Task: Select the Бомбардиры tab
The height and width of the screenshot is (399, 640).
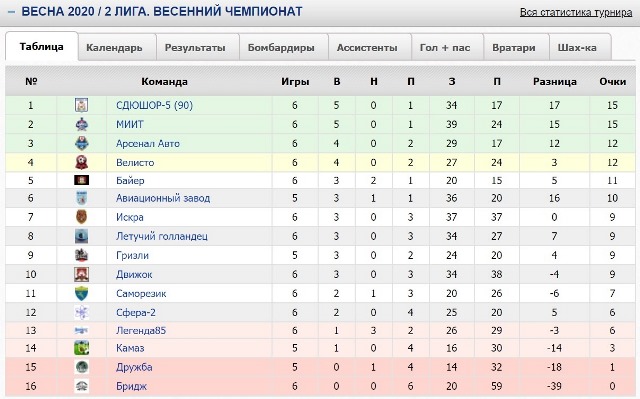Action: pos(281,47)
